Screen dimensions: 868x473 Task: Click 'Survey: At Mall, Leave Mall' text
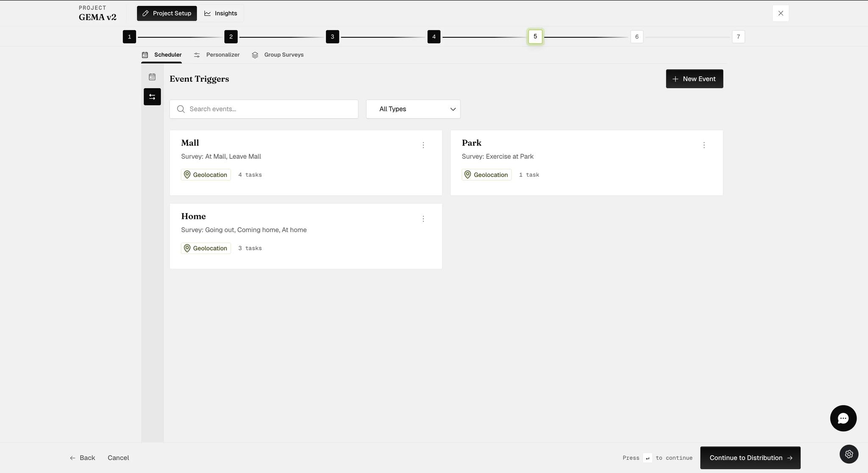click(221, 157)
